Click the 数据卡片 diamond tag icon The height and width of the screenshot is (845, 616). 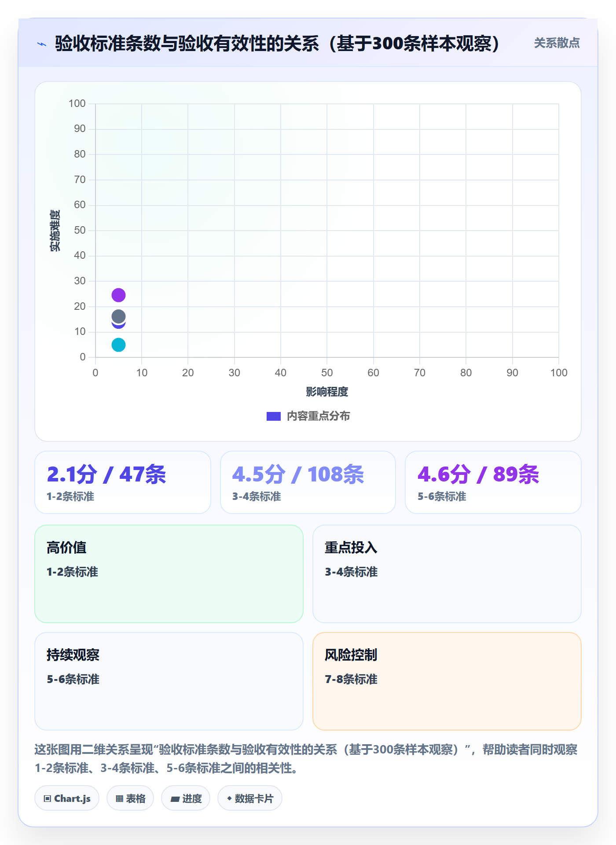[x=229, y=798]
